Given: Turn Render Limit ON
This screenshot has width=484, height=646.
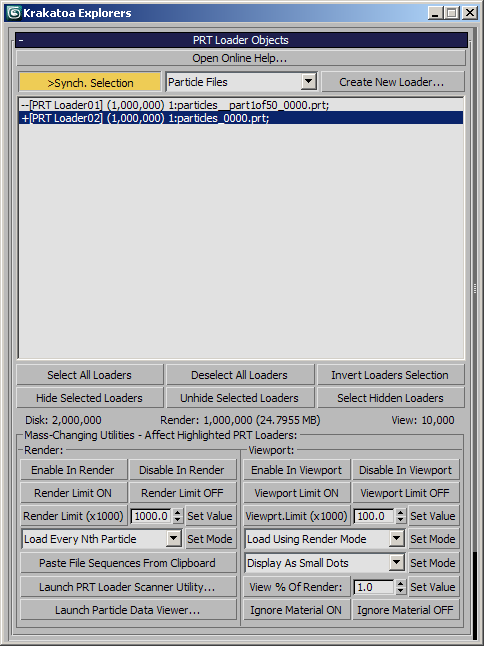Looking at the screenshot, I should 73,493.
